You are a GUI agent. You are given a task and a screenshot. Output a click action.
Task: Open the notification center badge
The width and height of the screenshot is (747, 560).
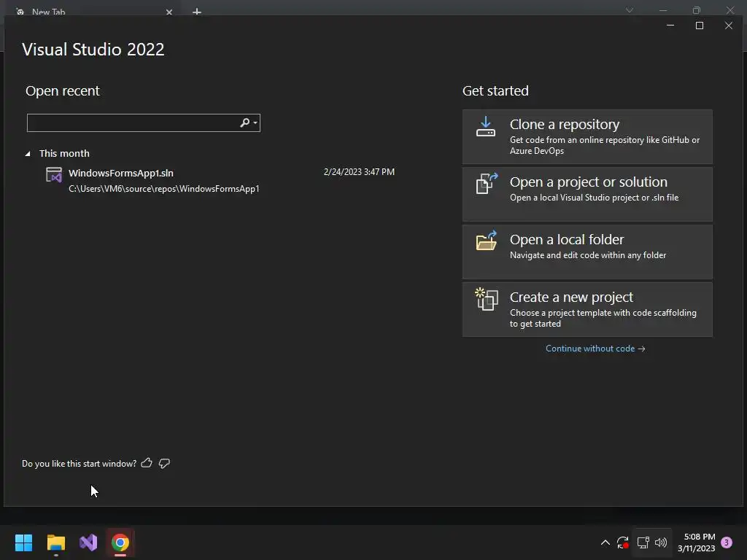pyautogui.click(x=727, y=542)
